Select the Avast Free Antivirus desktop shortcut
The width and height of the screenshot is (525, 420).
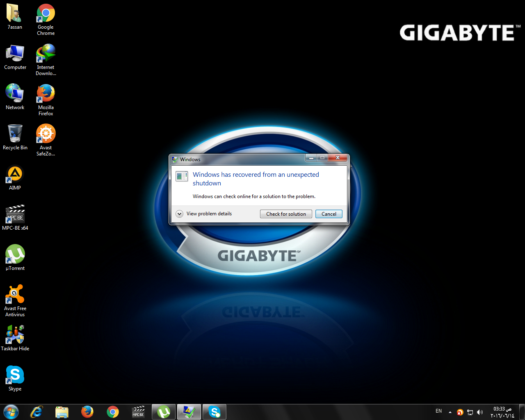[x=15, y=301]
